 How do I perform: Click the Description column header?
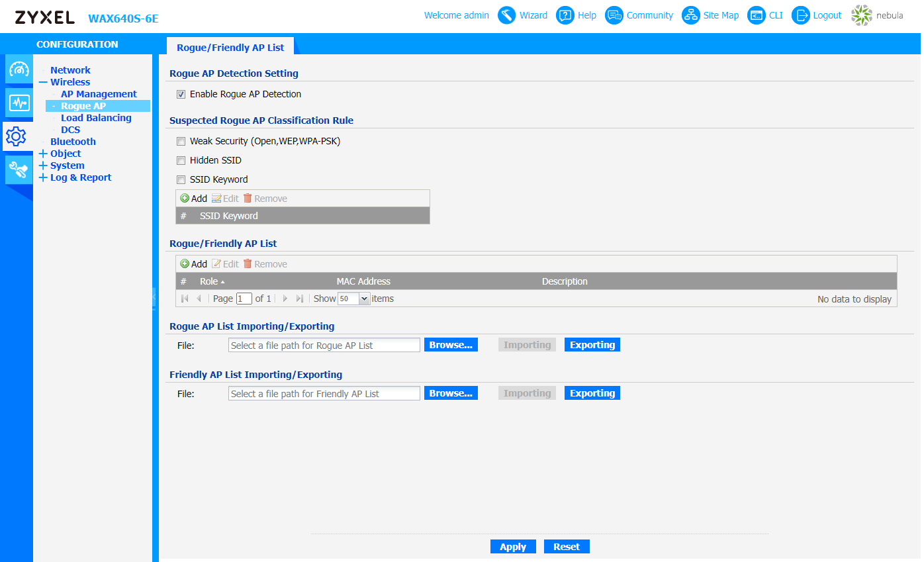pyautogui.click(x=565, y=281)
